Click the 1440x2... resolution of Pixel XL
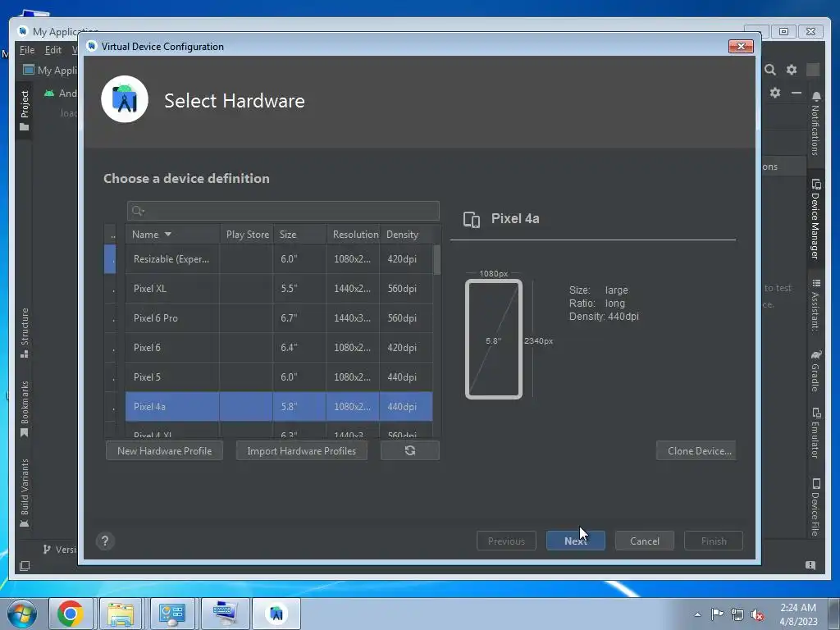Image resolution: width=840 pixels, height=630 pixels. pyautogui.click(x=353, y=288)
